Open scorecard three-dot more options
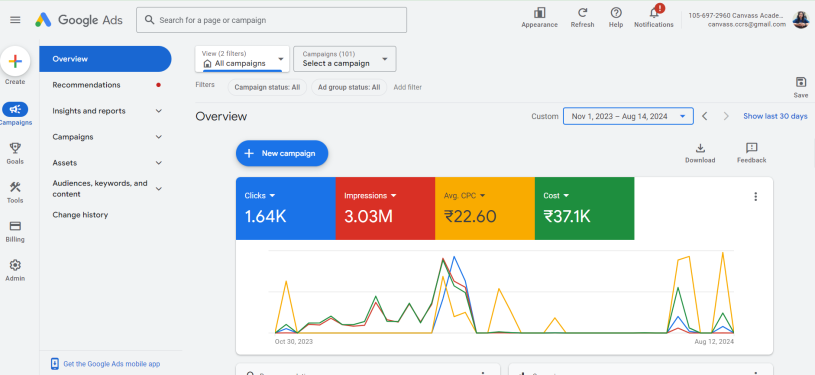This screenshot has width=815, height=375. click(756, 197)
